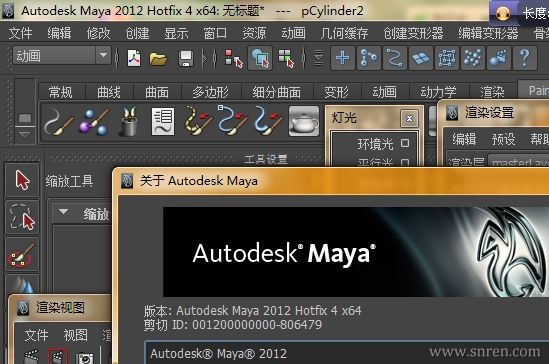Toggle the 环境光 option box

click(x=405, y=143)
